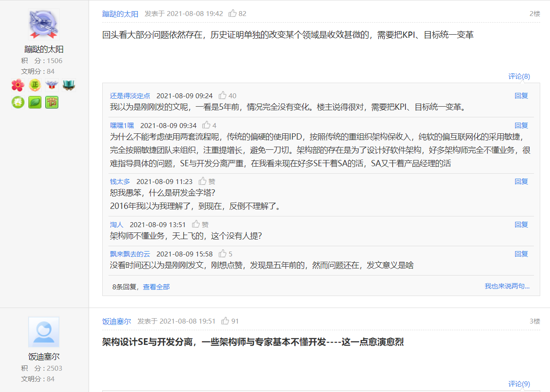Expand the 评论(9) comments section

[519, 384]
